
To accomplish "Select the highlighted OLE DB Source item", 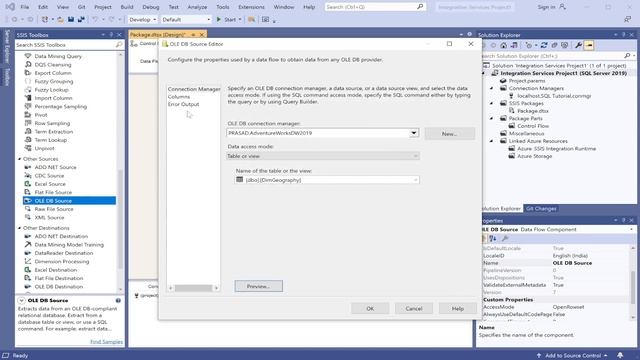I will pyautogui.click(x=69, y=201).
